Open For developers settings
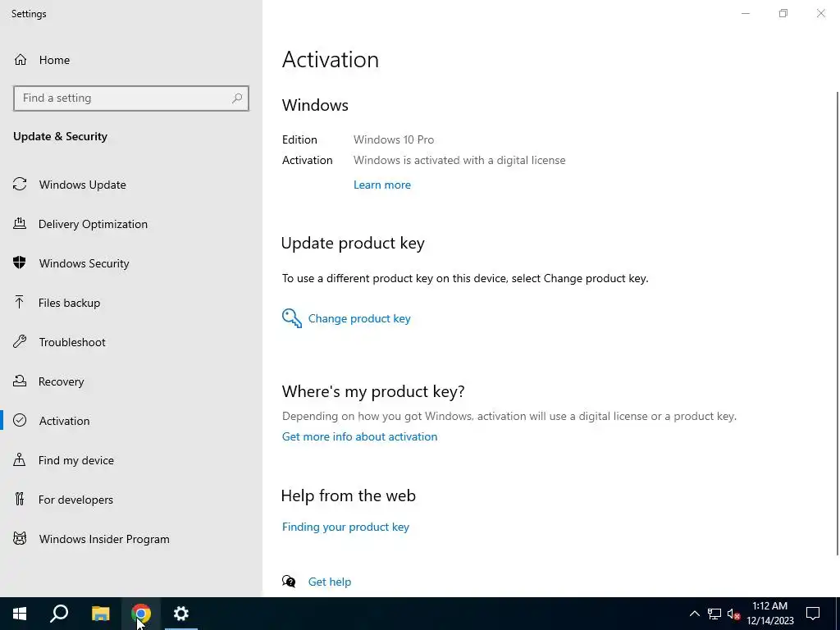 (x=75, y=500)
